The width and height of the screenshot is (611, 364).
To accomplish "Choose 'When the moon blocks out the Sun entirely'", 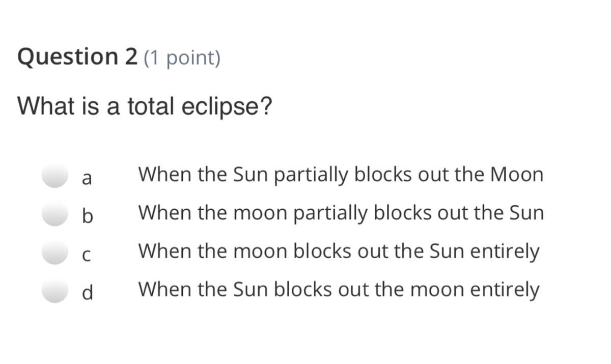I will (x=339, y=251).
